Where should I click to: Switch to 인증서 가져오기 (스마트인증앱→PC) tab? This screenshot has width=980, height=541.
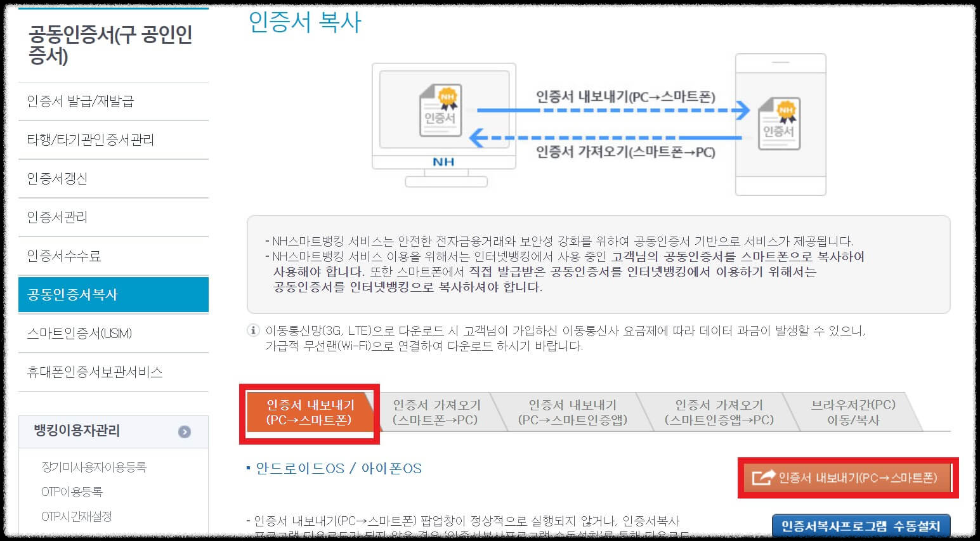pyautogui.click(x=719, y=412)
